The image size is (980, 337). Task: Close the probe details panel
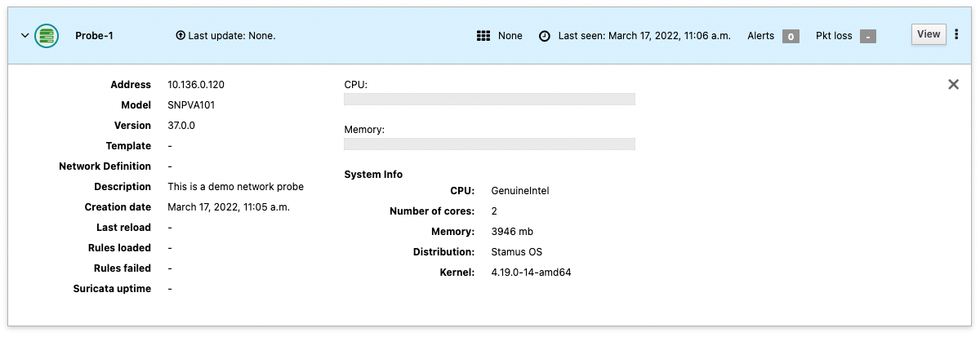point(953,84)
